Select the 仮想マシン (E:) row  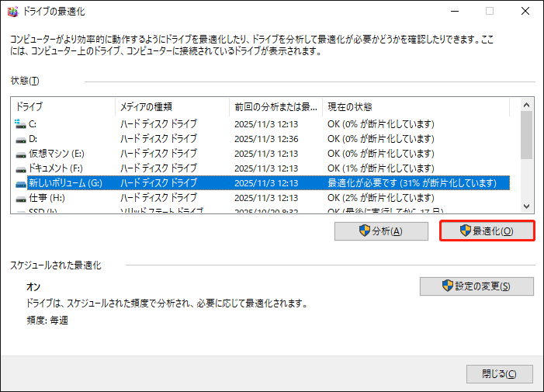(262, 154)
